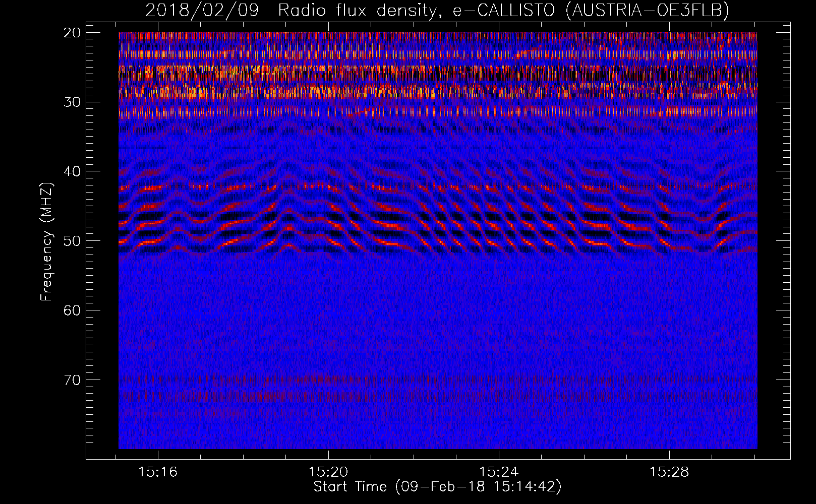This screenshot has height=504, width=816.
Task: Click the 30 MHz frequency tick label
Action: click(73, 102)
